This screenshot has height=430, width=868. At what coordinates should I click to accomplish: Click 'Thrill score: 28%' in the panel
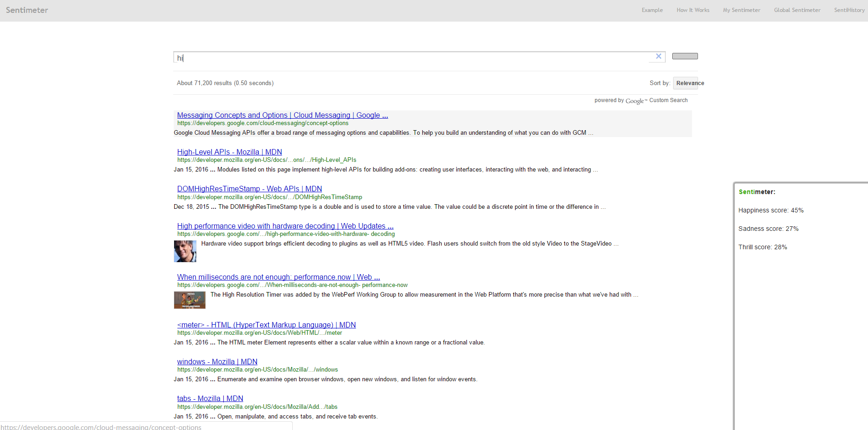click(763, 247)
